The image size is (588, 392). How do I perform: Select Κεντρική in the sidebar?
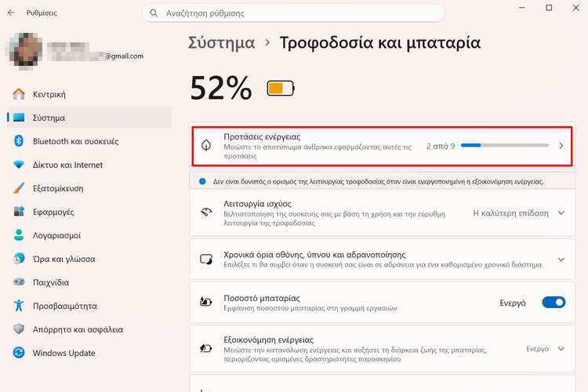click(x=49, y=94)
